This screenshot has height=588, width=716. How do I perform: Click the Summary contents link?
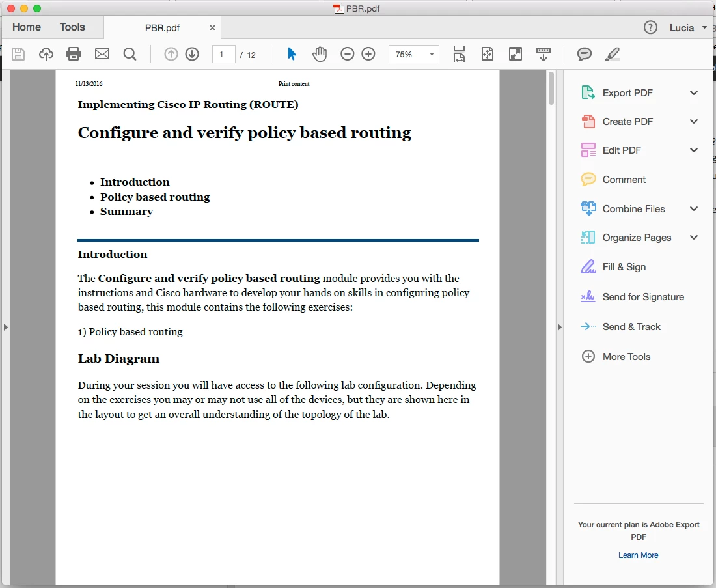coord(126,212)
